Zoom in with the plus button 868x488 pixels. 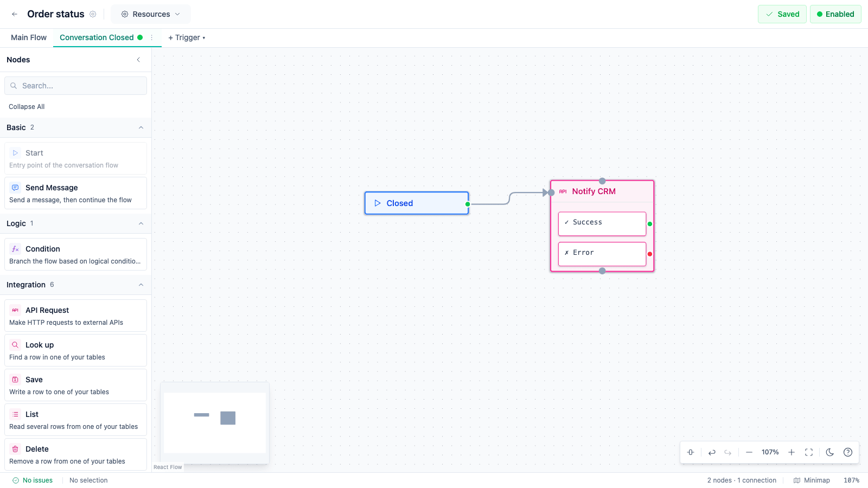click(792, 452)
